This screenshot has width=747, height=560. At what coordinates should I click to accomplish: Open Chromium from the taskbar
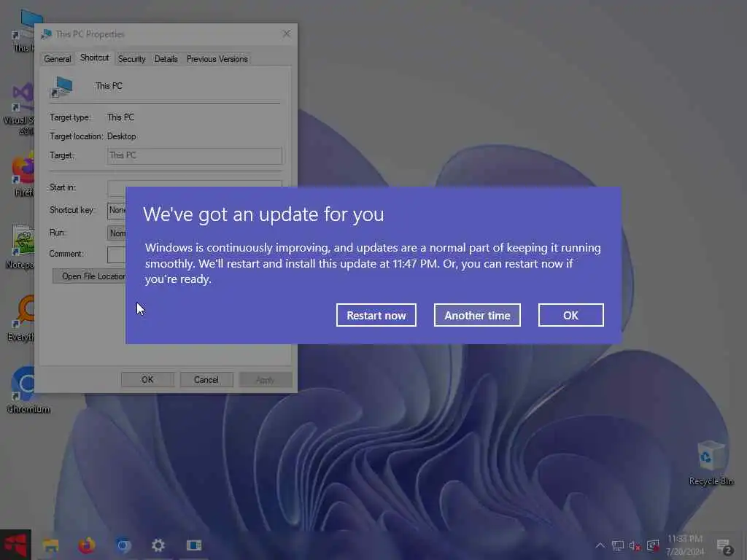[x=123, y=545]
